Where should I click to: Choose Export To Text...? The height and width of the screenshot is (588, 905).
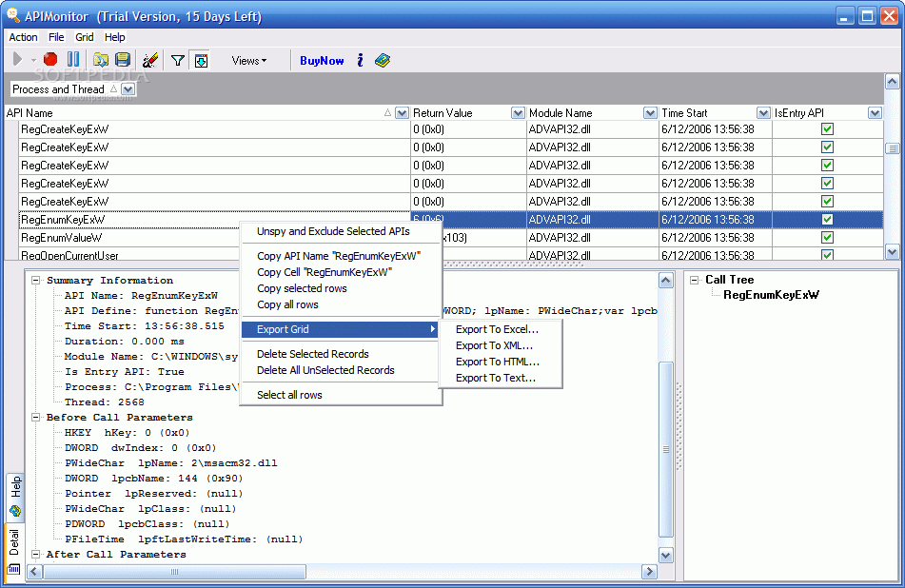pyautogui.click(x=500, y=378)
